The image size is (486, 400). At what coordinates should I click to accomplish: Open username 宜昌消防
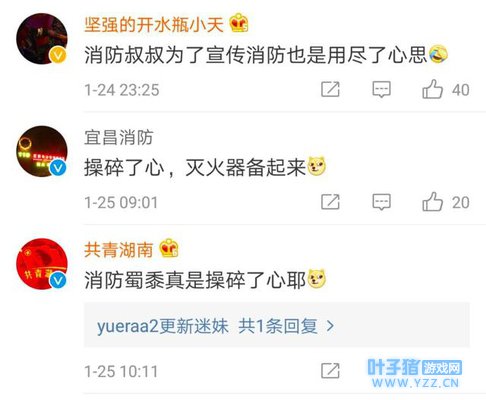coord(119,137)
